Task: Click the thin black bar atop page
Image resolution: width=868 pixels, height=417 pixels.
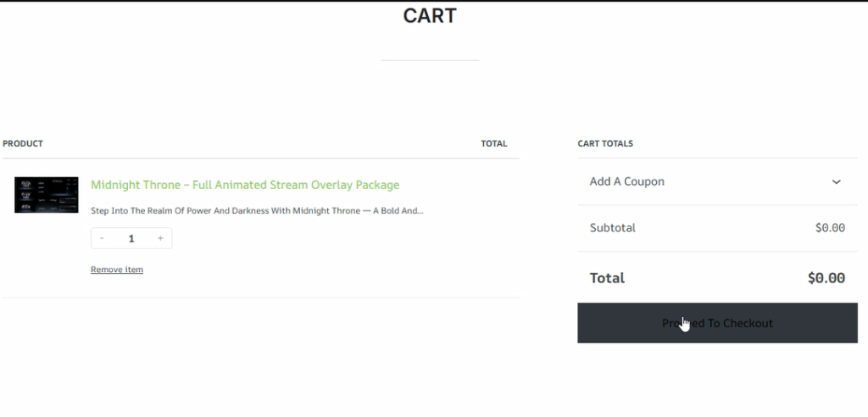Action: tap(434, 1)
